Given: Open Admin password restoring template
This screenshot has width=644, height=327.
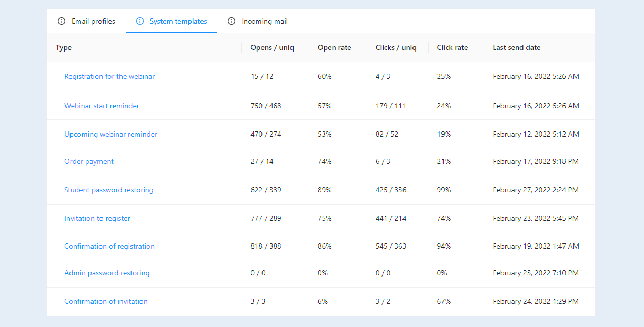Looking at the screenshot, I should tap(107, 273).
